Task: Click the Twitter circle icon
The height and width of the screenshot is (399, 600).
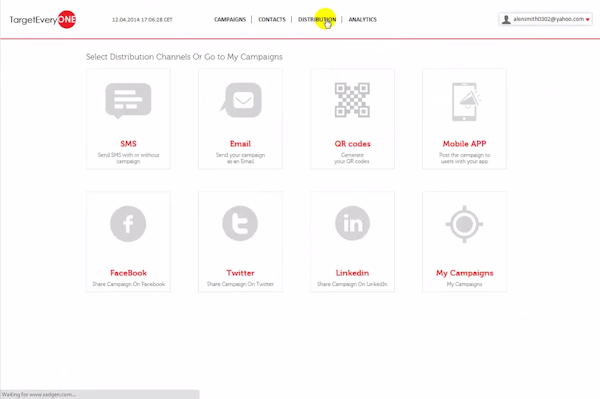Action: click(x=240, y=223)
